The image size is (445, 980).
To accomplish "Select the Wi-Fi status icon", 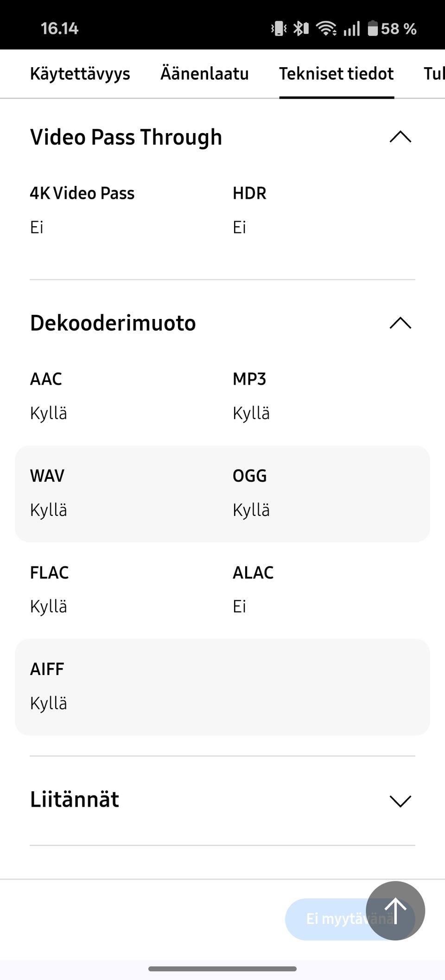I will [x=327, y=28].
